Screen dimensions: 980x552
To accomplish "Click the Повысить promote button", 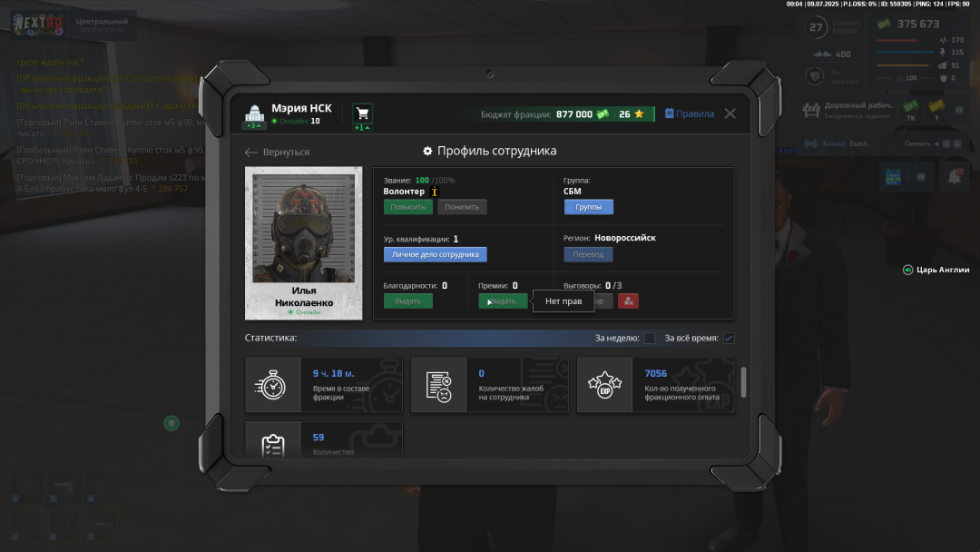I will tap(407, 207).
